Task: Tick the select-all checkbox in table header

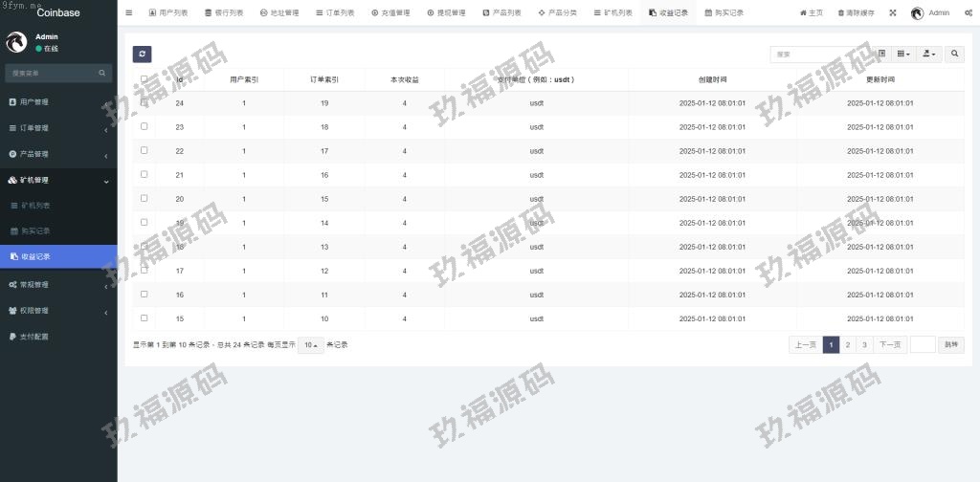Action: point(145,79)
